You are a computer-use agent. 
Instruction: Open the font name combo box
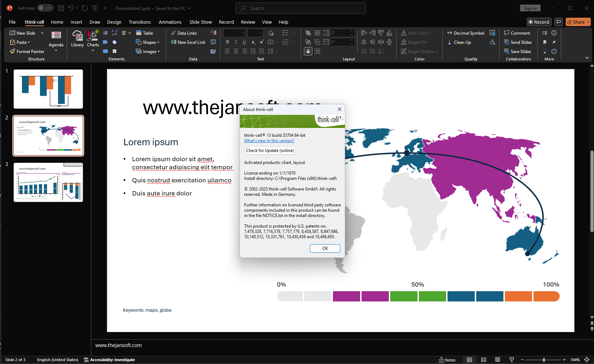[x=234, y=33]
